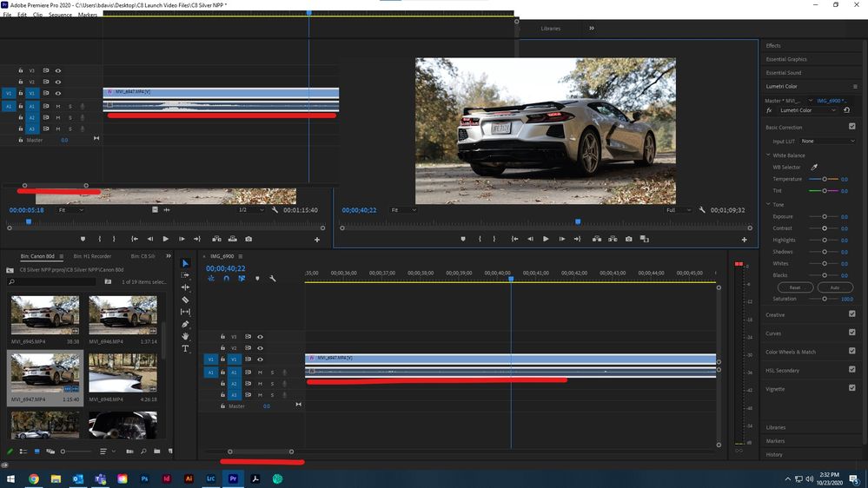Open the Input LUT dropdown
Image resolution: width=868 pixels, height=488 pixels.
pyautogui.click(x=827, y=141)
